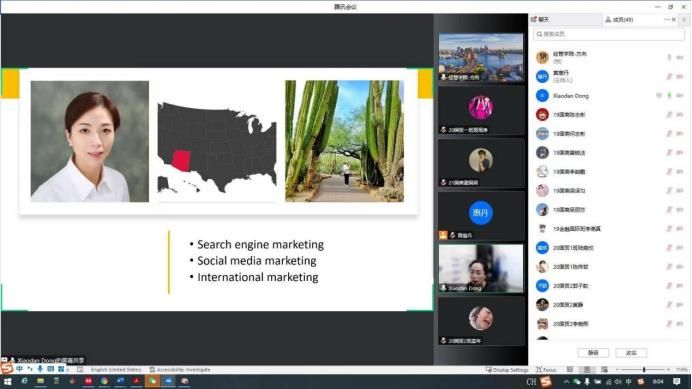Image resolution: width=692 pixels, height=389 pixels.
Task: Open Display Settings in the status bar
Action: tap(507, 370)
